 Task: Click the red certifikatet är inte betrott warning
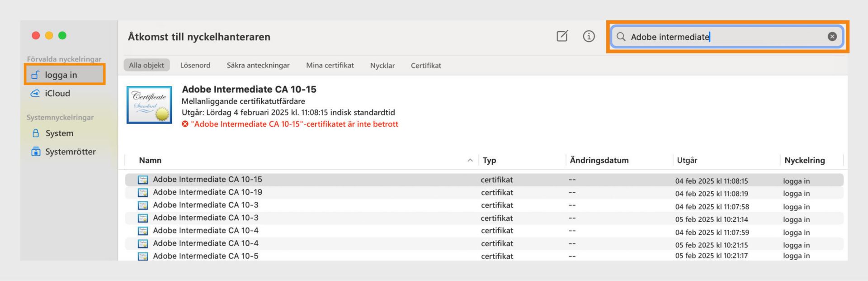(294, 124)
